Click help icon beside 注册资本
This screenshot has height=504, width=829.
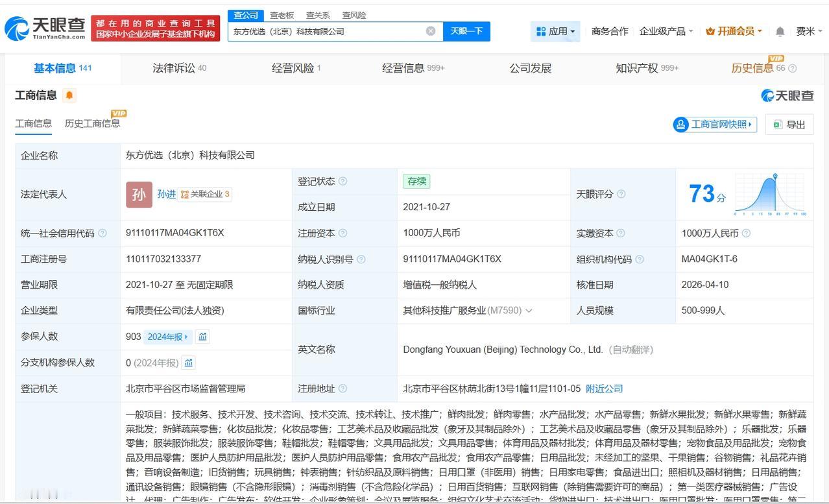(x=342, y=234)
